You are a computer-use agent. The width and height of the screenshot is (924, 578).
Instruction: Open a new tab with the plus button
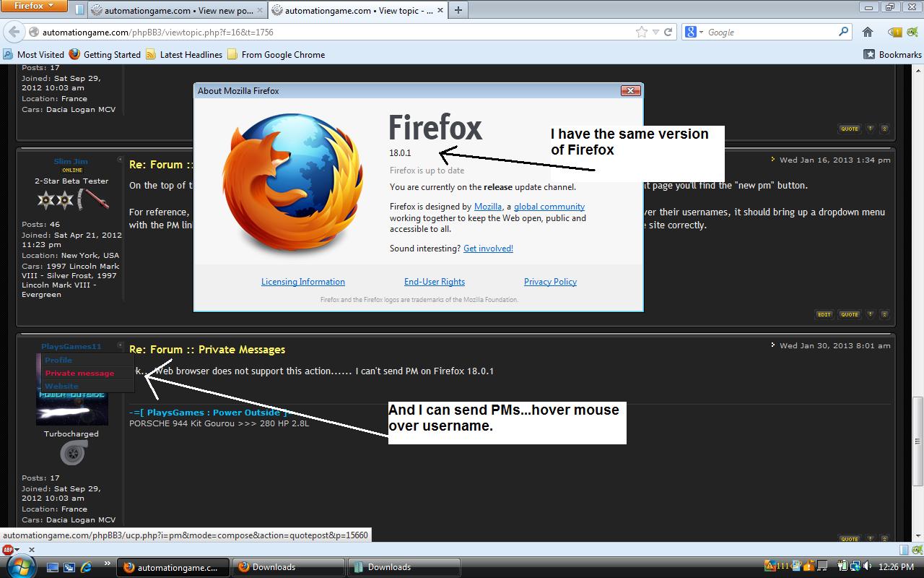tap(458, 10)
